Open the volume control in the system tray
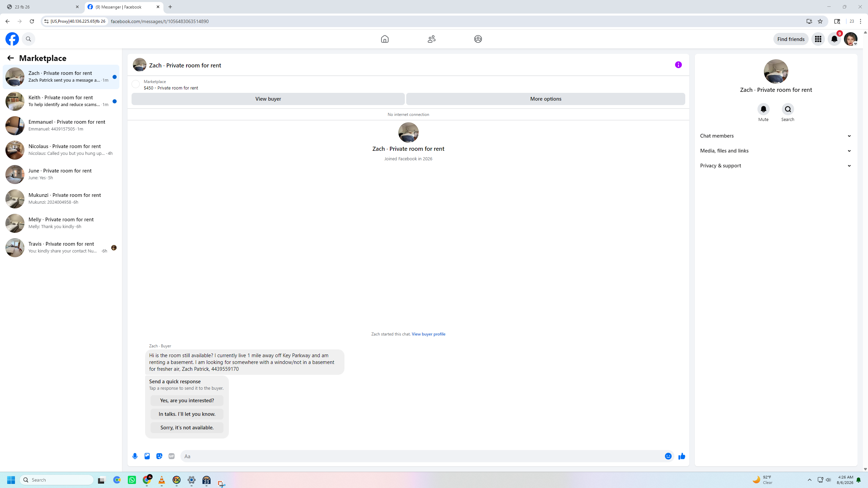 point(828,480)
